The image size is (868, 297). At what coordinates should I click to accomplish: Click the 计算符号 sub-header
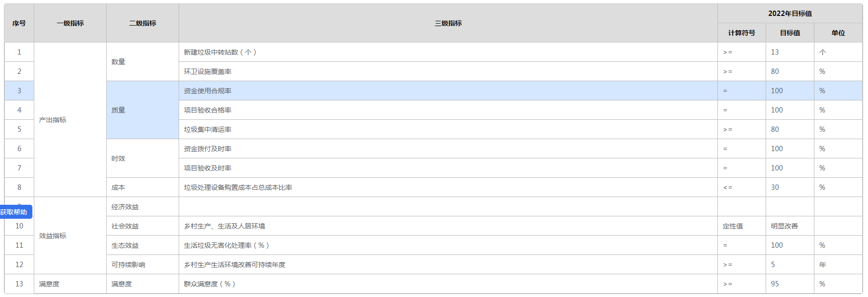coord(742,33)
